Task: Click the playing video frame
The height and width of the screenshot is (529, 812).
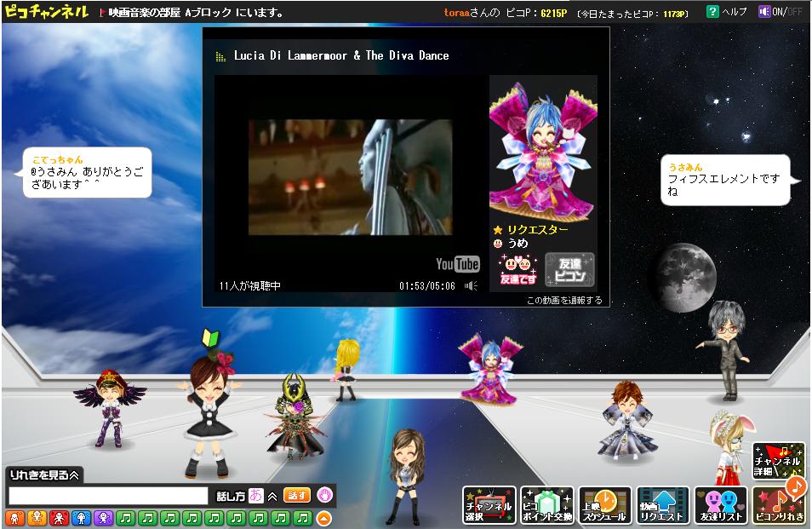Action: (350, 177)
